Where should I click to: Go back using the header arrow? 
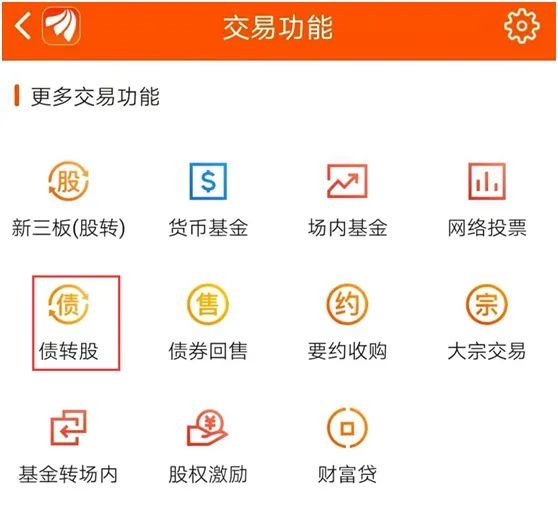pyautogui.click(x=23, y=26)
